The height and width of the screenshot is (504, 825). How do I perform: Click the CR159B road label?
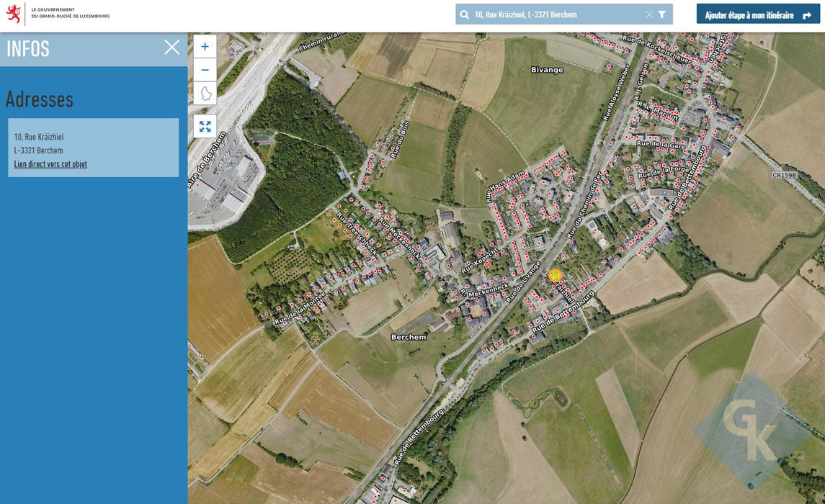pyautogui.click(x=785, y=174)
